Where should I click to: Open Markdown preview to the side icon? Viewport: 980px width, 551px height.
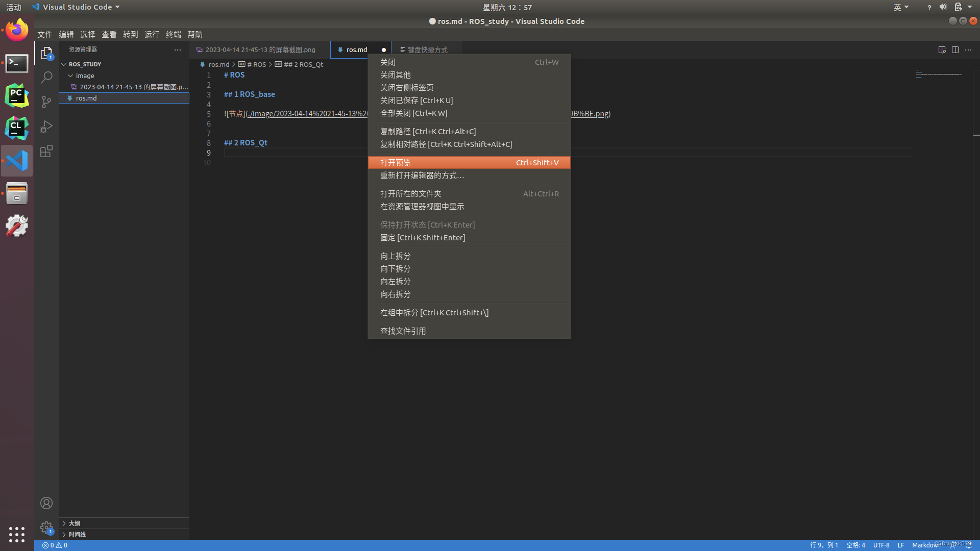coord(942,49)
